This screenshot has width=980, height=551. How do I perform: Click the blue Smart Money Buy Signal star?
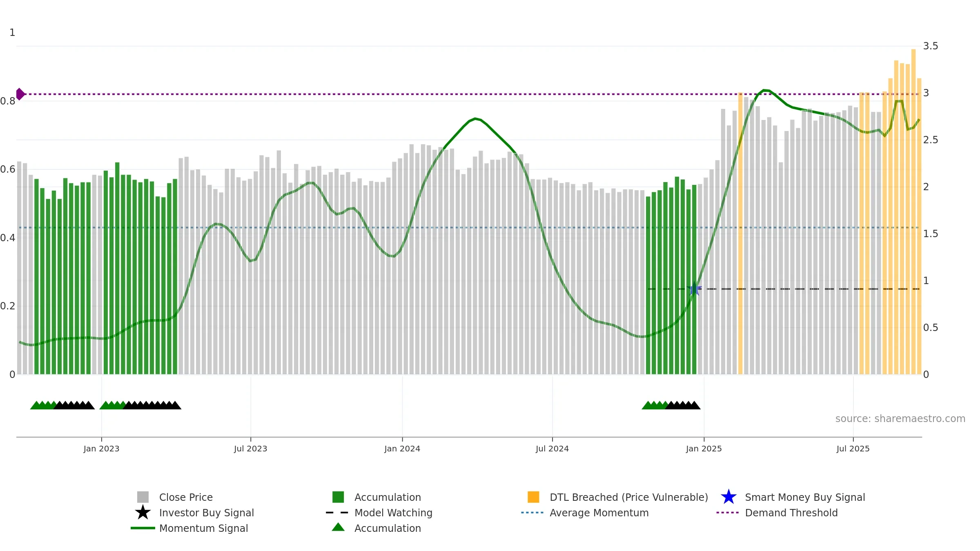pos(728,497)
